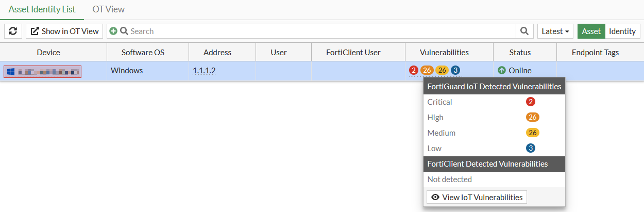The height and width of the screenshot is (212, 644).
Task: Click the yellow Medium count badge in popup
Action: click(533, 133)
